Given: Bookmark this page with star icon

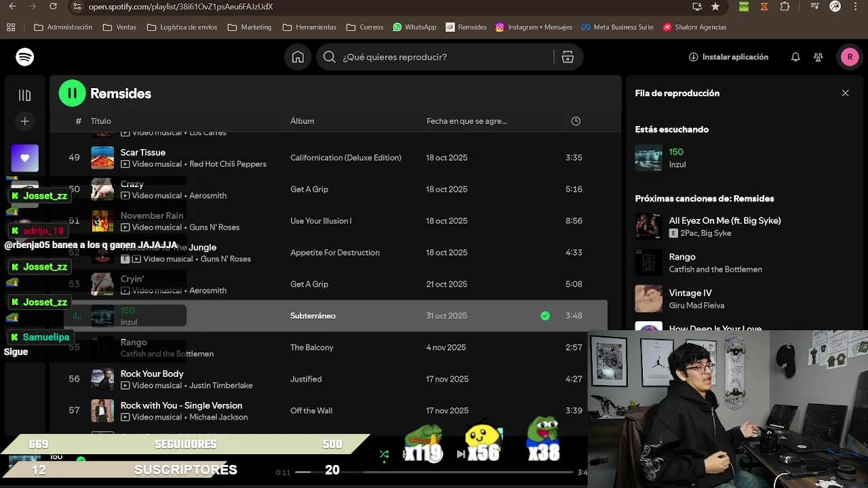Looking at the screenshot, I should click(715, 7).
